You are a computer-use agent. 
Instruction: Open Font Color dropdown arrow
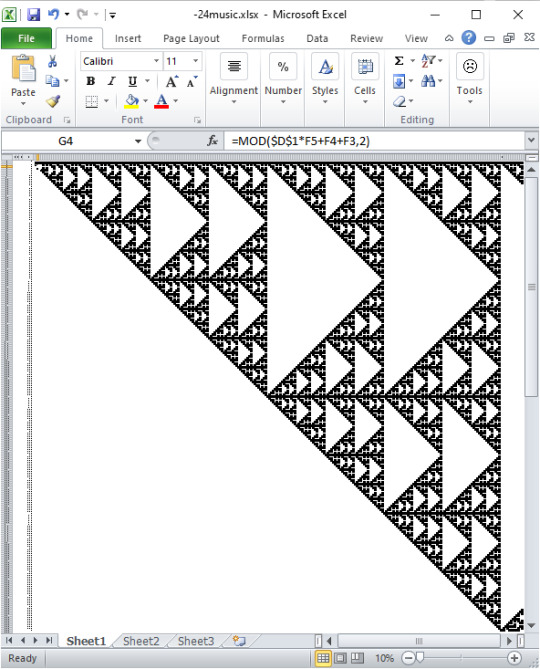(x=175, y=101)
